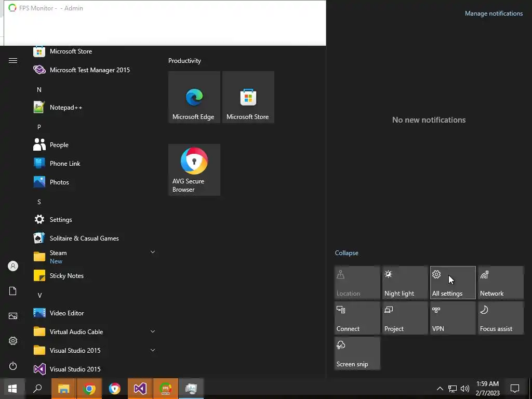
Task: Open network status tray icon
Action: coord(453,389)
